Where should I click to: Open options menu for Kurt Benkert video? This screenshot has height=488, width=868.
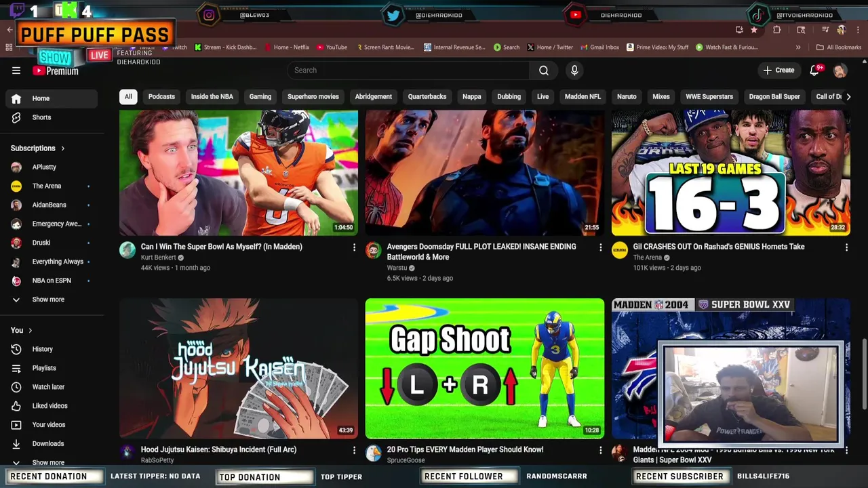(x=354, y=247)
